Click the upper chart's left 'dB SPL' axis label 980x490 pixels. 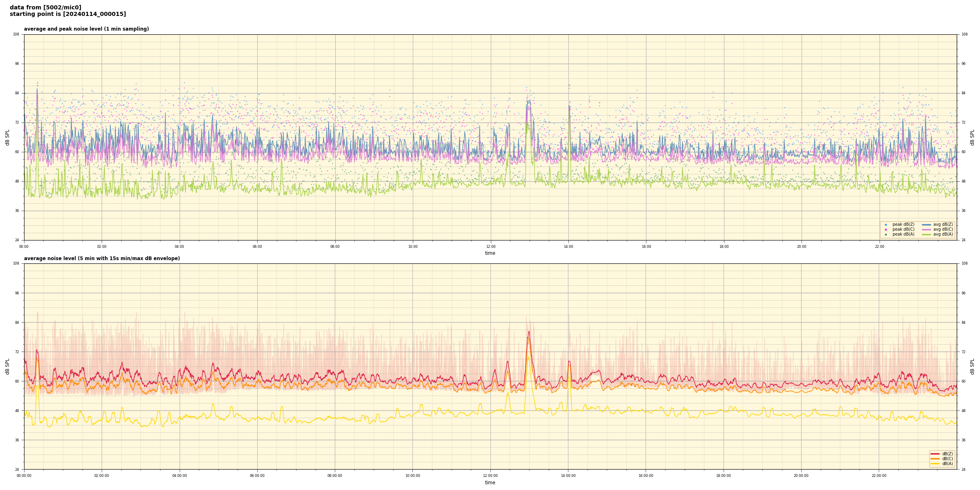(7, 137)
